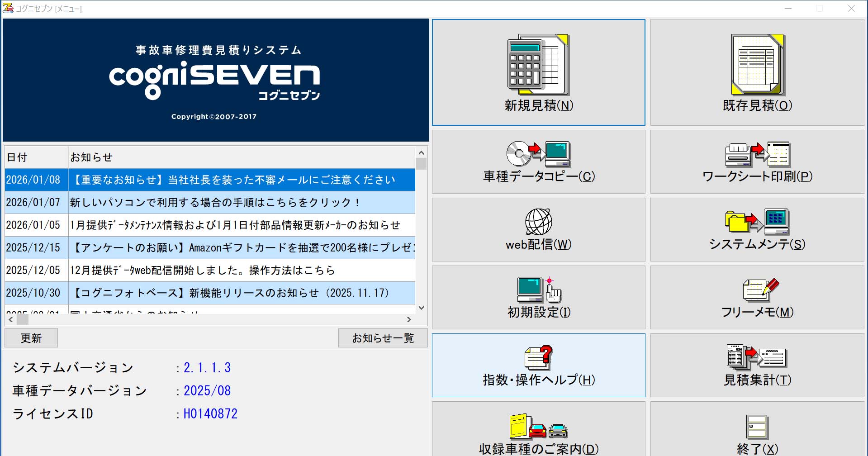The image size is (868, 456).
Task: Open worksheet print (ワークシート印刷)
Action: [x=757, y=162]
